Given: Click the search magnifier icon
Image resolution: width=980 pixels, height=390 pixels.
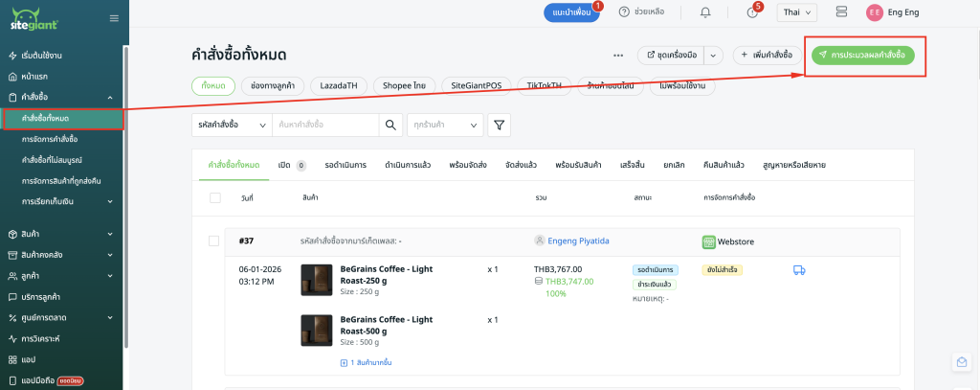Looking at the screenshot, I should 390,125.
